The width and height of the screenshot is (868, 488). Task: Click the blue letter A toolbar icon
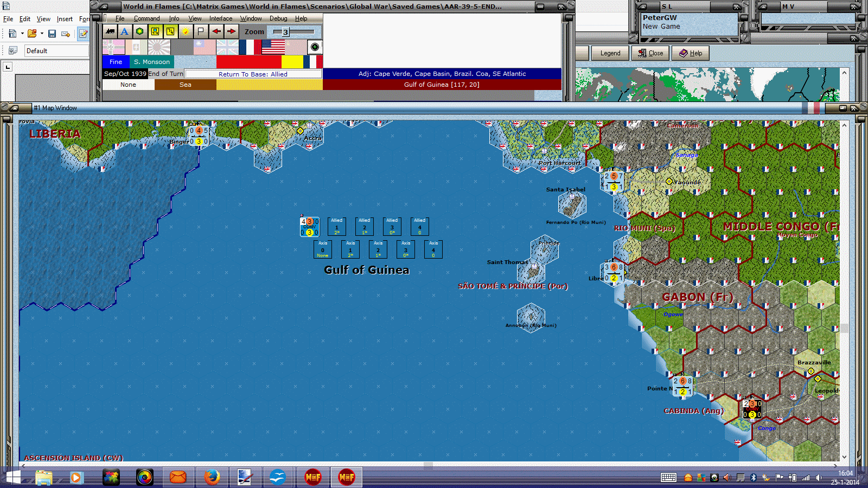[x=125, y=31]
